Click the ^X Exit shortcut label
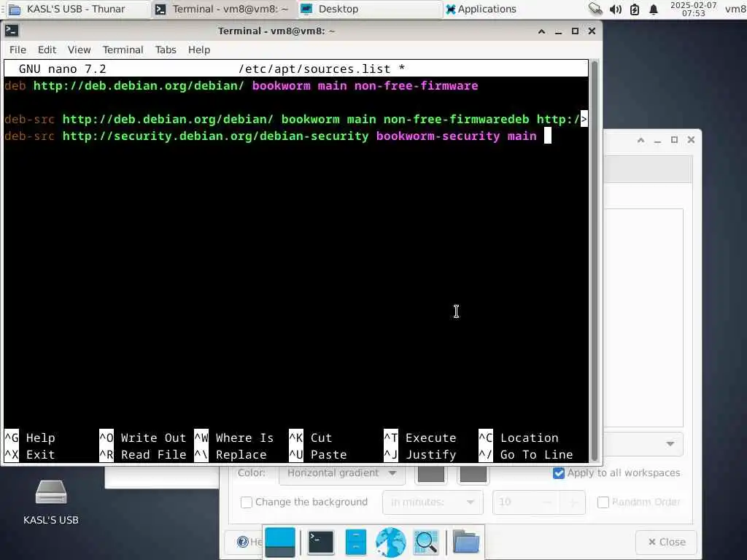Viewport: 747px width, 560px height. tap(29, 455)
